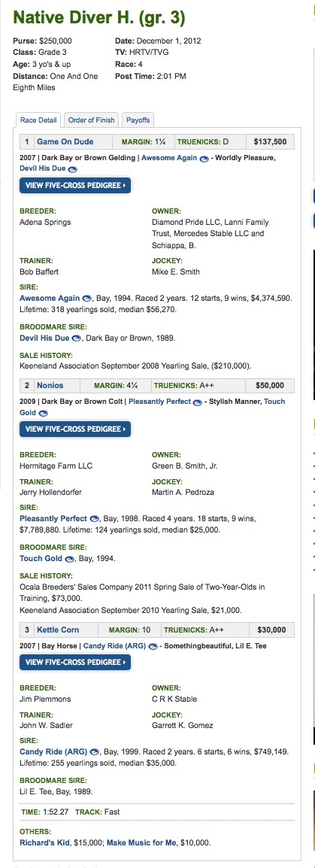Viewport: 315px width, 868px height.
Task: Open Richard's Kid link under Others
Action: (x=45, y=842)
